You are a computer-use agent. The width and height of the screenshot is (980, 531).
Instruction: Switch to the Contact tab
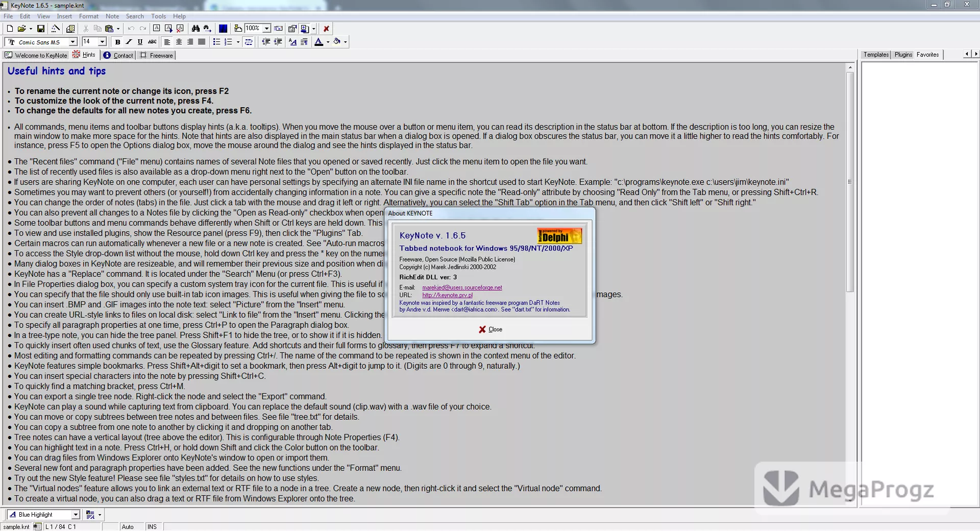(x=118, y=55)
